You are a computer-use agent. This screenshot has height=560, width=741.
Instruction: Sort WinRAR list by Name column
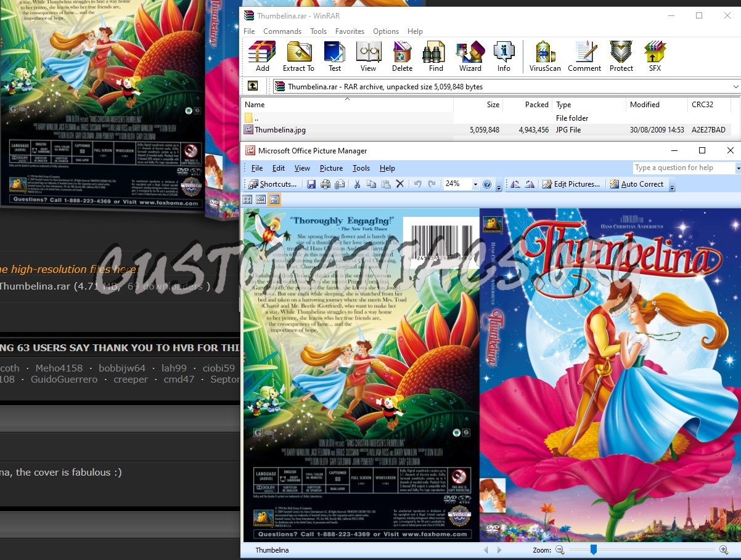click(x=347, y=105)
